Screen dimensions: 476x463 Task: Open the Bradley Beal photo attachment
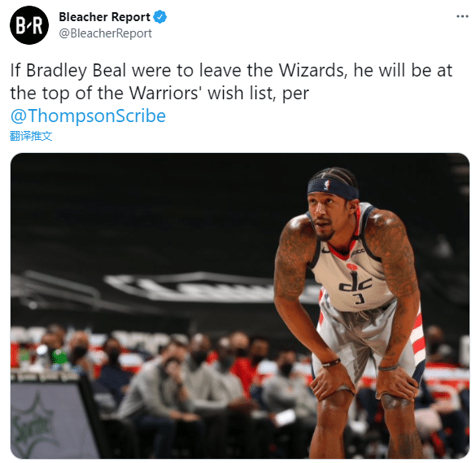tap(240, 306)
